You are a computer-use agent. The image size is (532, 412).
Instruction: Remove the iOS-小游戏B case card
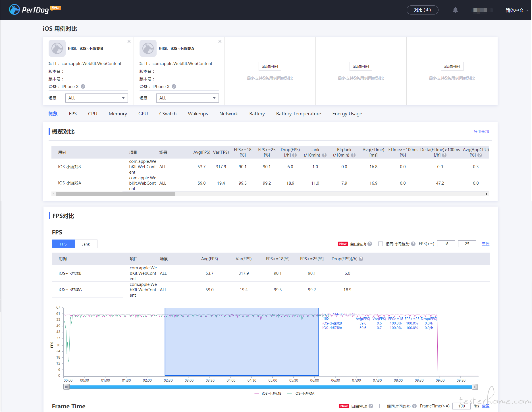tap(129, 41)
